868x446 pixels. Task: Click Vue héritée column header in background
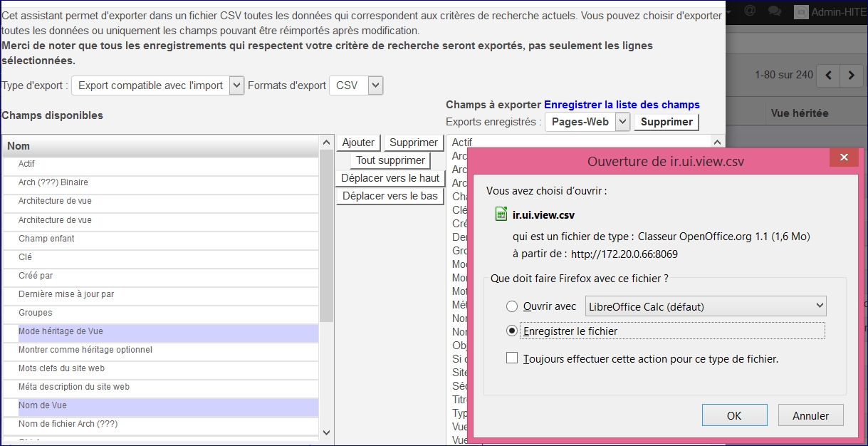click(x=800, y=113)
